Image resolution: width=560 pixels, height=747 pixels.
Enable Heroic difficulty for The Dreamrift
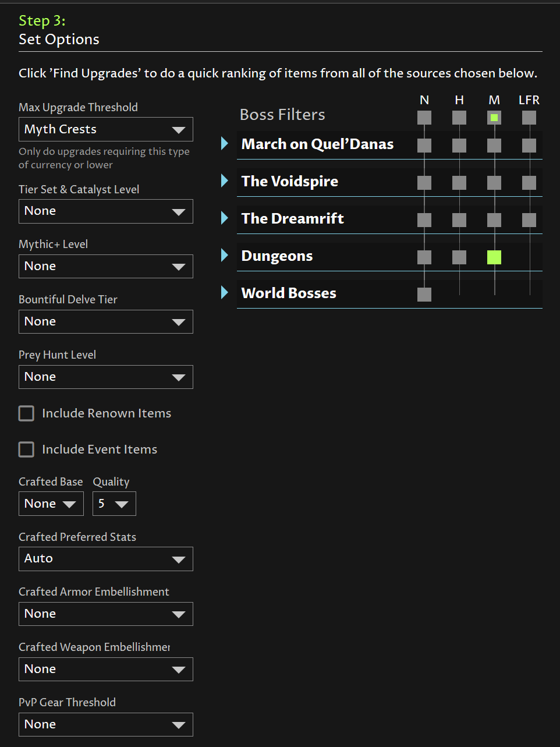pos(459,220)
